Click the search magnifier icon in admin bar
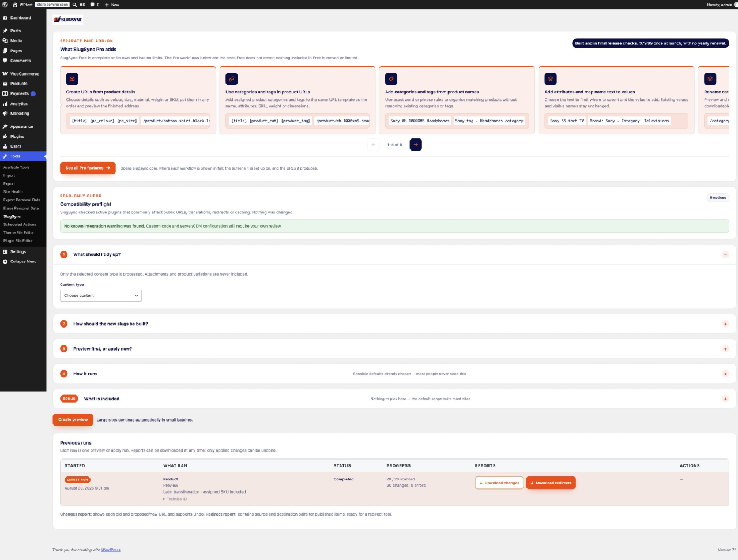The width and height of the screenshot is (738, 560). pyautogui.click(x=74, y=5)
